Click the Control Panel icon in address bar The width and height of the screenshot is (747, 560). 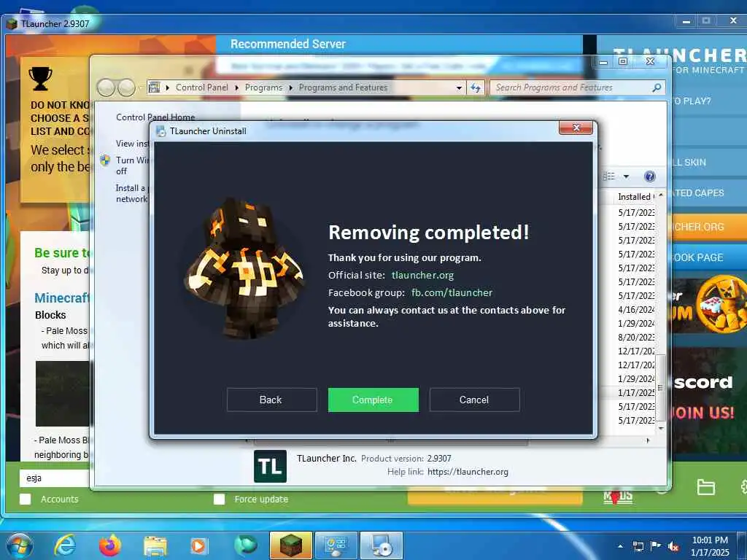coord(155,87)
